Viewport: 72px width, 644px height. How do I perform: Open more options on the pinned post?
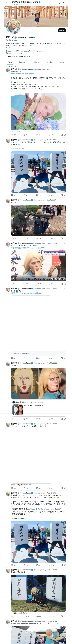(x=65, y=69)
